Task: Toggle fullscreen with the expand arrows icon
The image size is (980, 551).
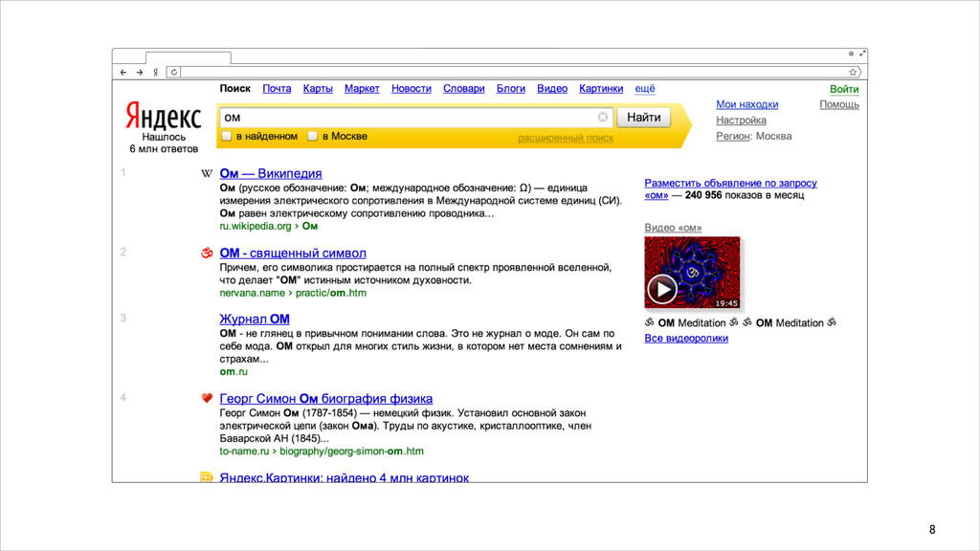Action: (x=862, y=54)
